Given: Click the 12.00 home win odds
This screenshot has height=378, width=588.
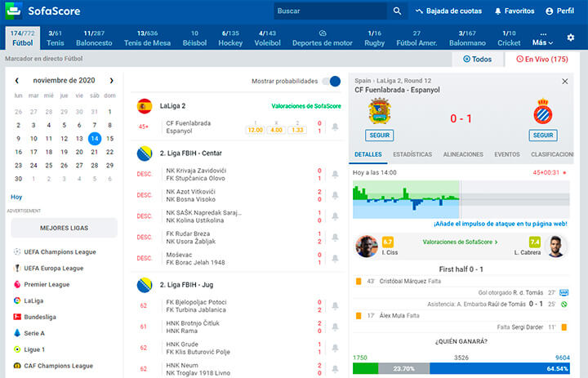Looking at the screenshot, I should 255,130.
